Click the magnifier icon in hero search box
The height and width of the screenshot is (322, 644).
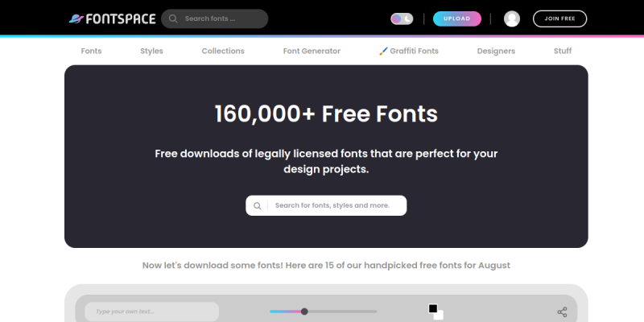tap(257, 206)
